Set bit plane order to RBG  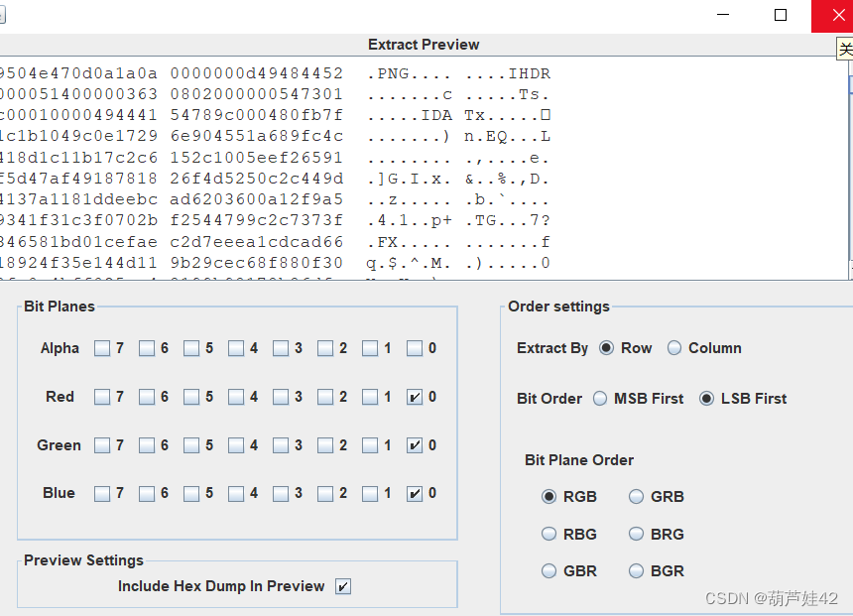tap(548, 534)
